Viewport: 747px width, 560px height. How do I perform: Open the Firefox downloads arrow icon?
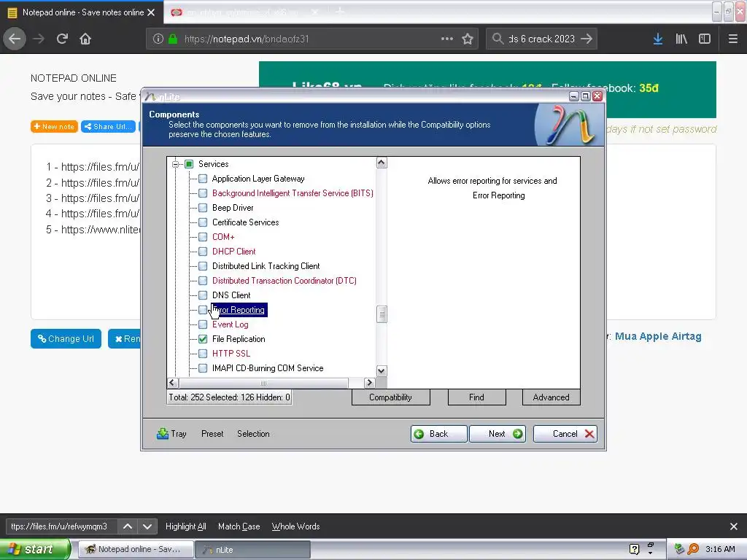[658, 39]
